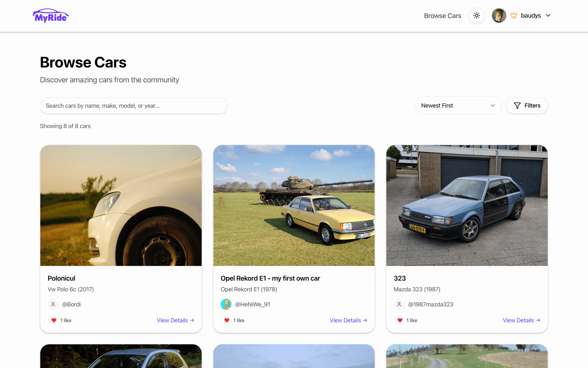Click arrow in Mazda 323 View Details
The width and height of the screenshot is (588, 368).
tap(538, 320)
